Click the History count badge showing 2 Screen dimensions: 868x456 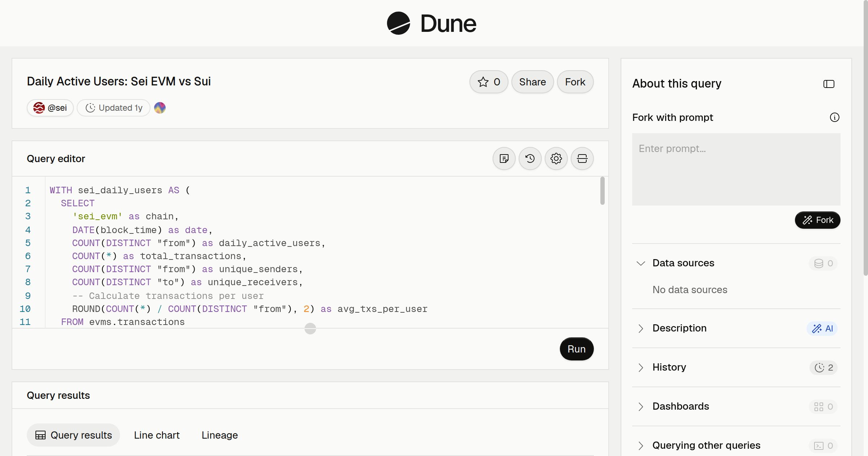[824, 367]
